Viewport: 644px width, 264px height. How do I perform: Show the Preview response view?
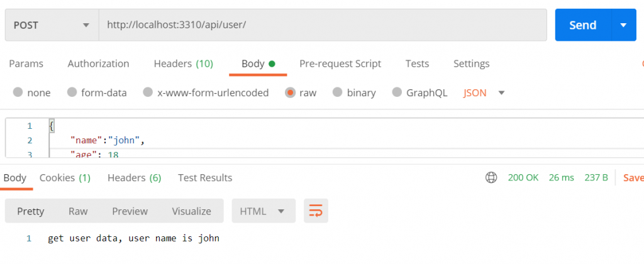(x=130, y=211)
